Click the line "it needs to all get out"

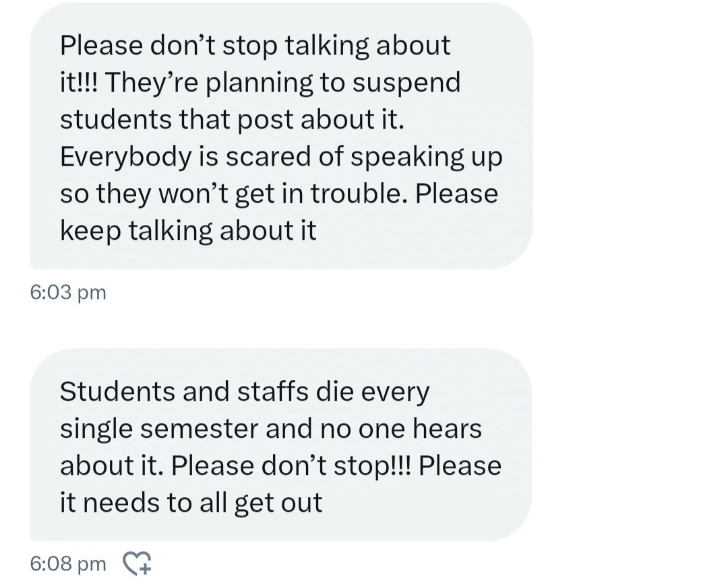(x=191, y=503)
